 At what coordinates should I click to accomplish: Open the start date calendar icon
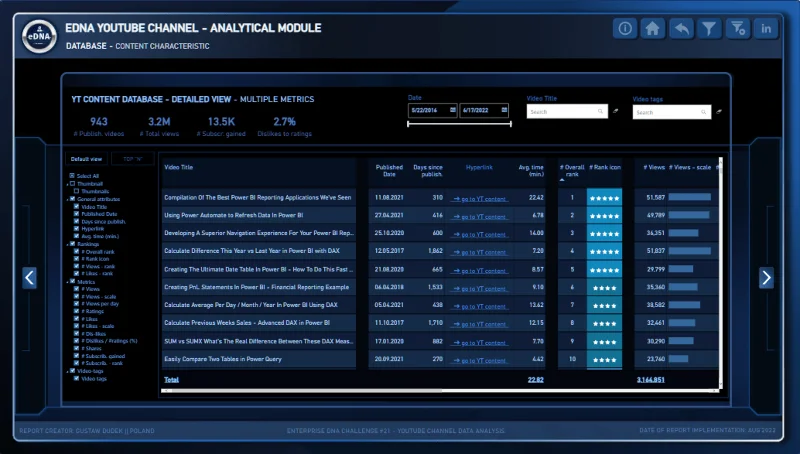(x=453, y=110)
